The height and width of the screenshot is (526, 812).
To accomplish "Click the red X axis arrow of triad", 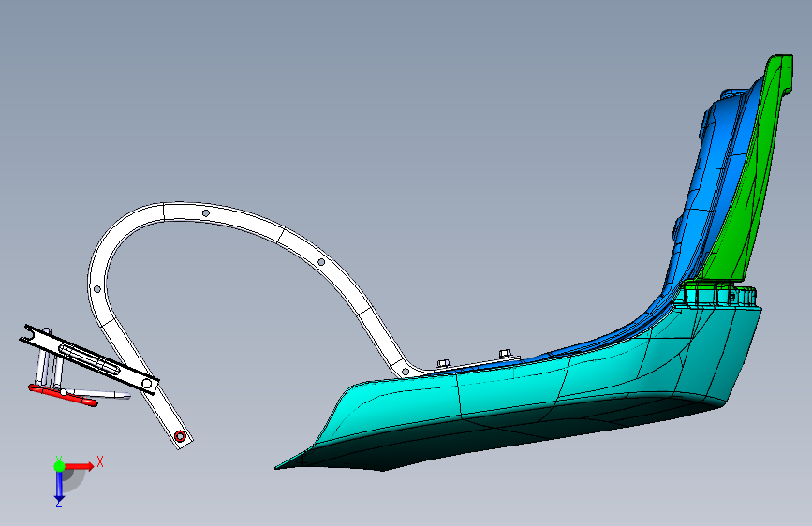I will [81, 466].
